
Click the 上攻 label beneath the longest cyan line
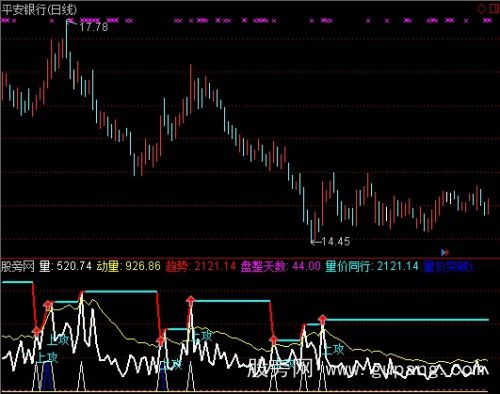click(334, 350)
